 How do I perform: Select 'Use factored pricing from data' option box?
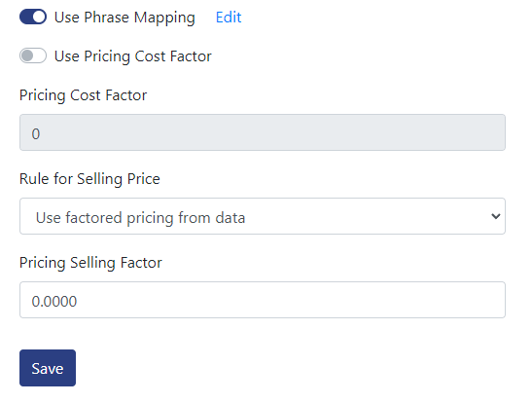pyautogui.click(x=263, y=216)
